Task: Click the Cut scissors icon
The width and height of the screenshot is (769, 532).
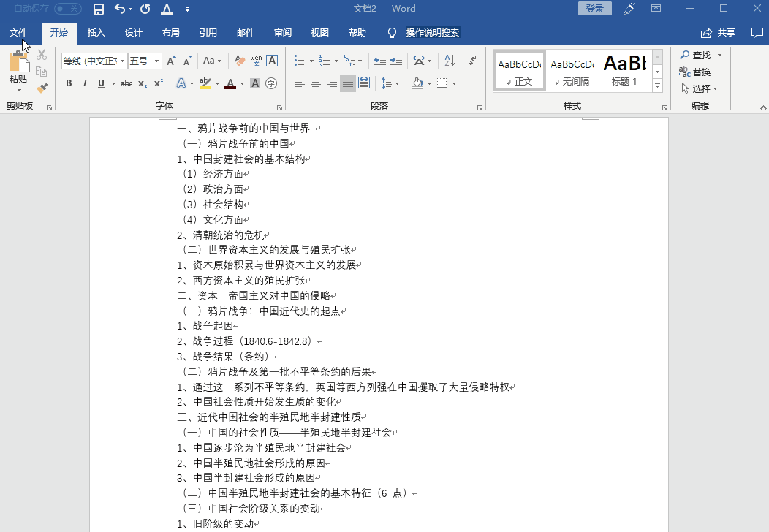Action: coord(42,54)
